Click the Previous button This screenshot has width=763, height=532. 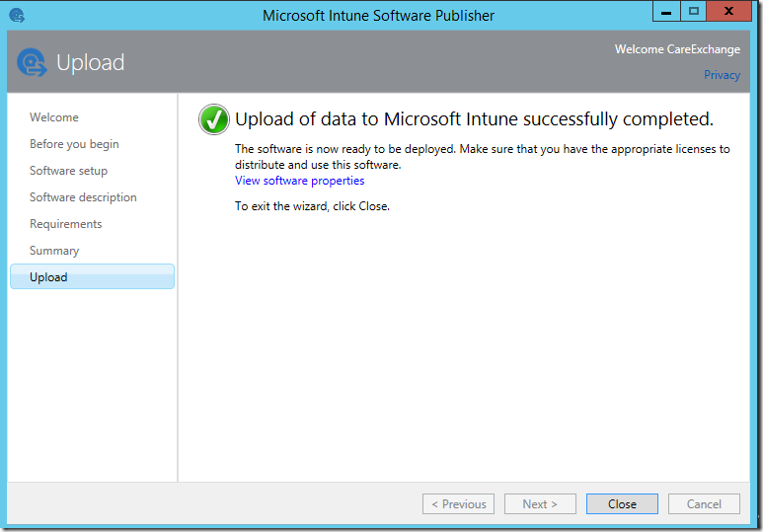pyautogui.click(x=458, y=503)
